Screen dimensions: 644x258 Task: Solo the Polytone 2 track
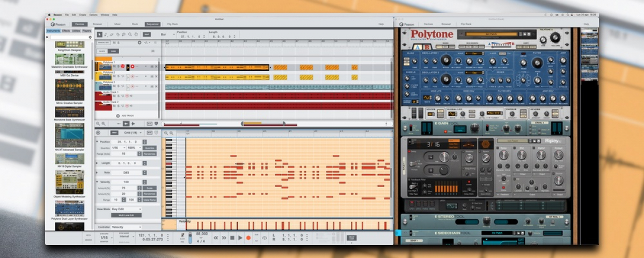pyautogui.click(x=118, y=76)
